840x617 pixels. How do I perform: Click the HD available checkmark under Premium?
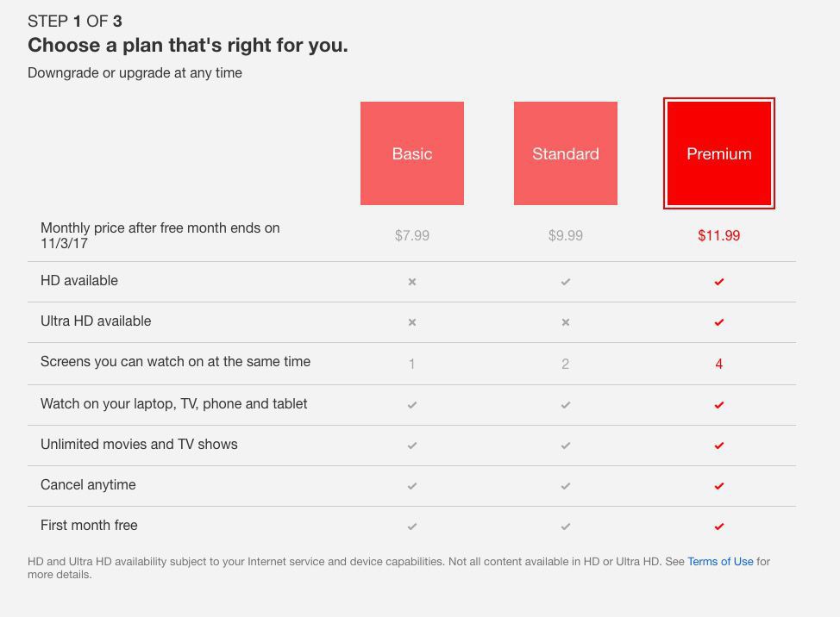coord(718,281)
